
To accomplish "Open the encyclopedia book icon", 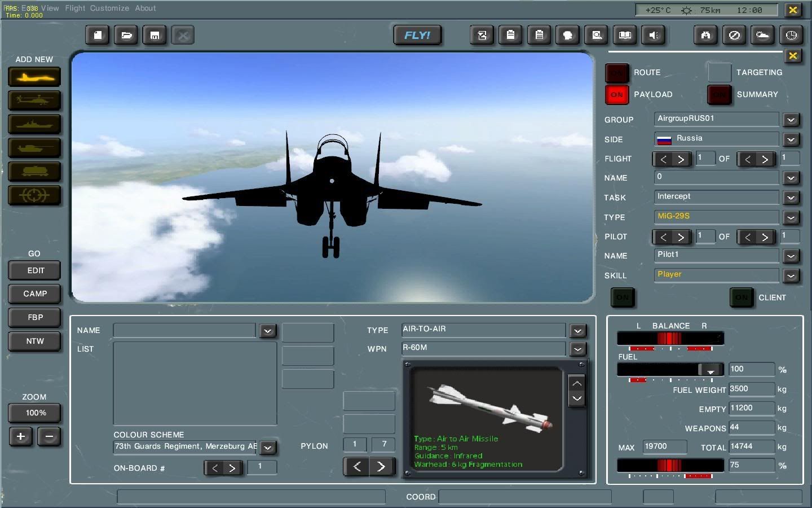I will 625,36.
